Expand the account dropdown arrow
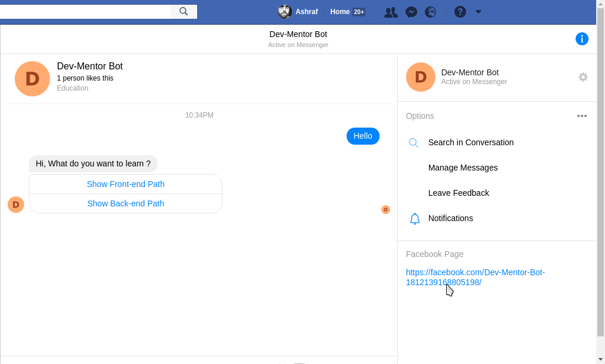This screenshot has height=364, width=605. pos(478,12)
